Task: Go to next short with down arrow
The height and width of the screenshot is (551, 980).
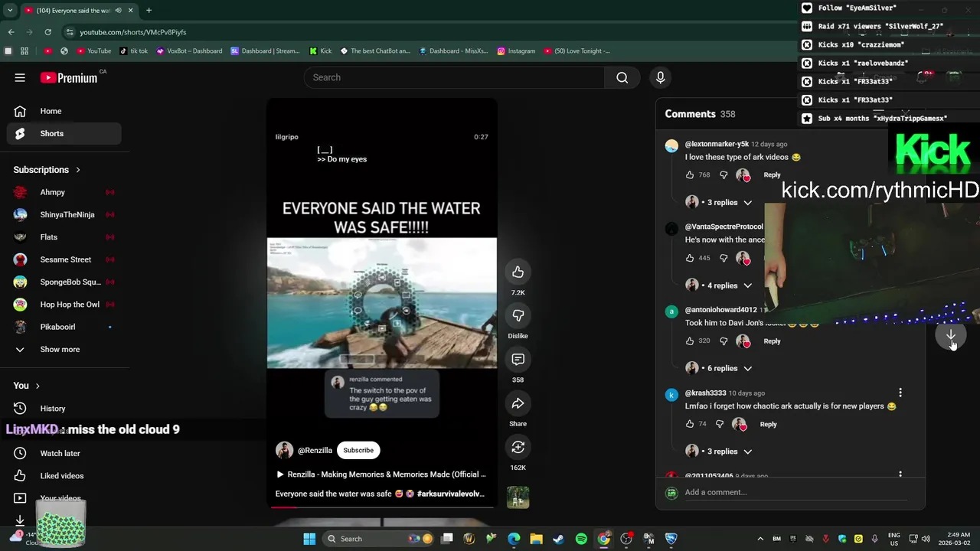Action: click(951, 334)
